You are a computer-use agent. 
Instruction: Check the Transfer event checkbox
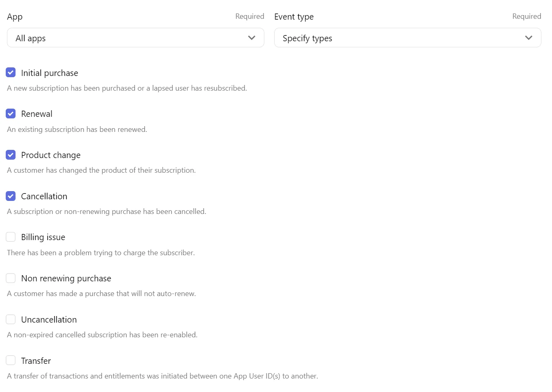coord(11,360)
